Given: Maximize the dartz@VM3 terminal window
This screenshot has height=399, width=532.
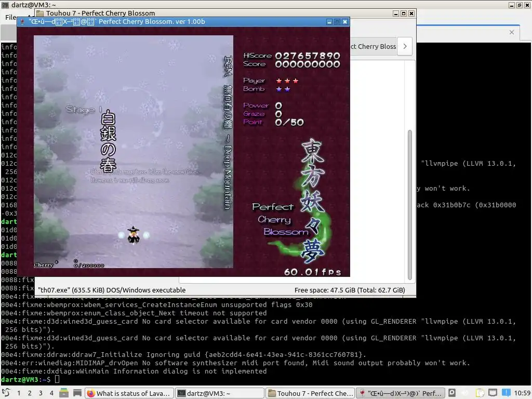Looking at the screenshot, I should coord(520,5).
